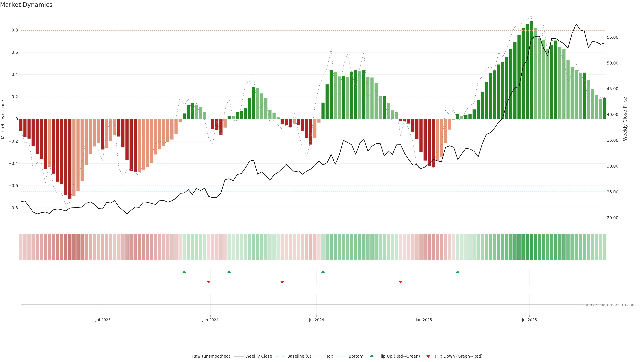Click the source: sharemaestro.com text
Viewport: 644px width, 362px height.
pyautogui.click(x=609, y=305)
